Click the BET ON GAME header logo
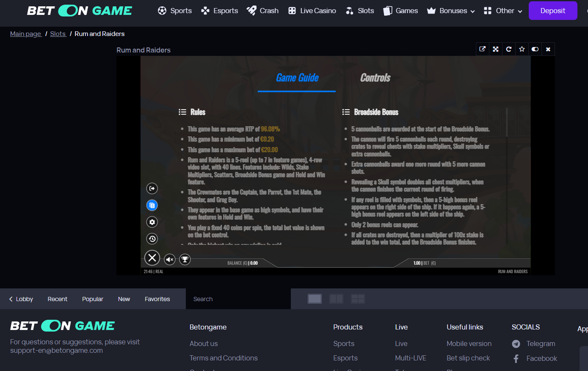Image resolution: width=588 pixels, height=371 pixels. click(80, 11)
